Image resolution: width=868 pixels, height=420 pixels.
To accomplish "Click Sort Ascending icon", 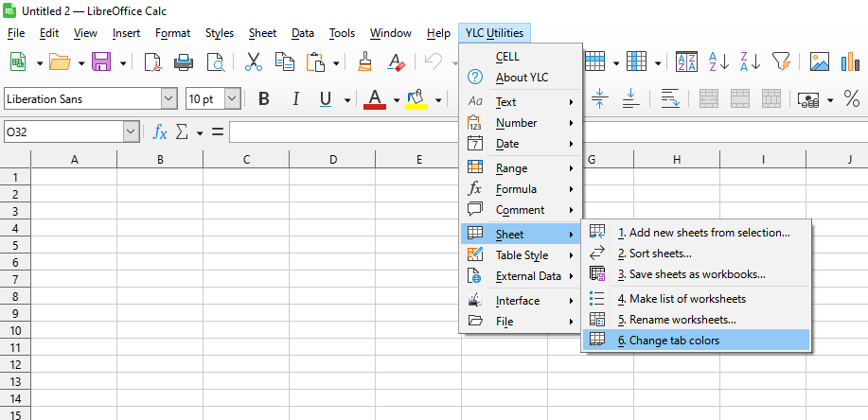I will click(718, 62).
